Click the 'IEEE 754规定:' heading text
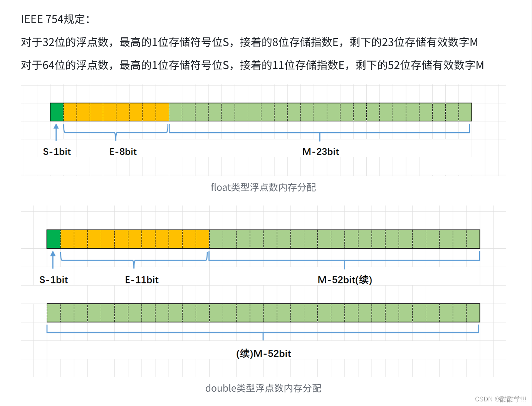This screenshot has height=406, width=532. point(55,19)
